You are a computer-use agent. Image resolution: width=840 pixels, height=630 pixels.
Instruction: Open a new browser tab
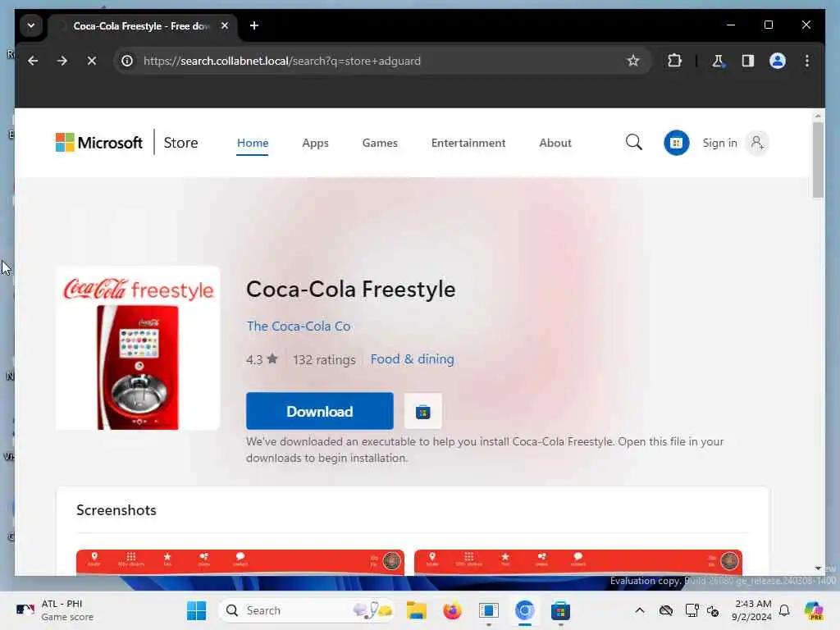pos(254,25)
